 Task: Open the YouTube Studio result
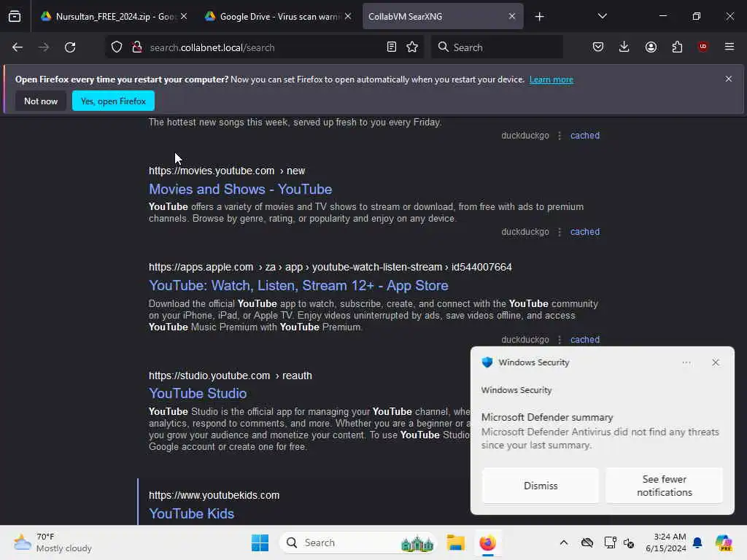pyautogui.click(x=198, y=393)
